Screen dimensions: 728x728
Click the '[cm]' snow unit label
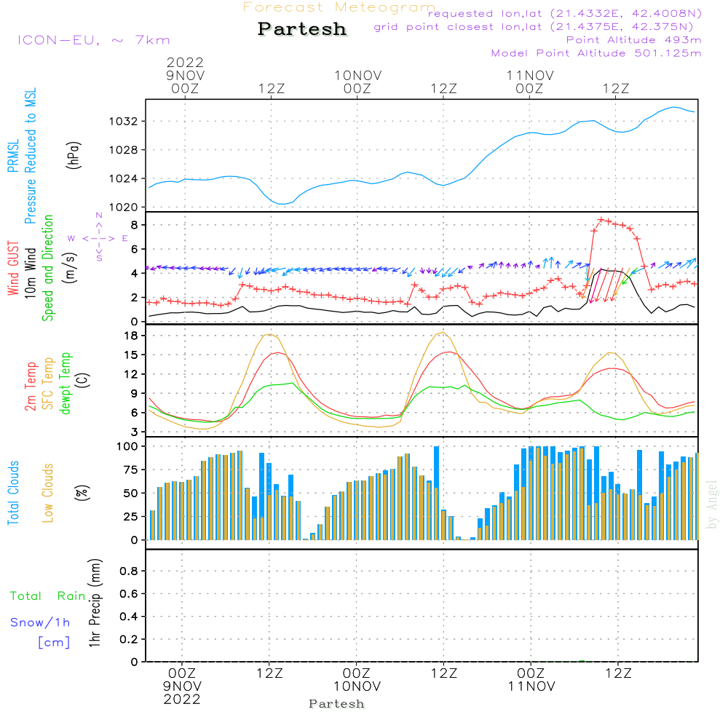pyautogui.click(x=54, y=643)
